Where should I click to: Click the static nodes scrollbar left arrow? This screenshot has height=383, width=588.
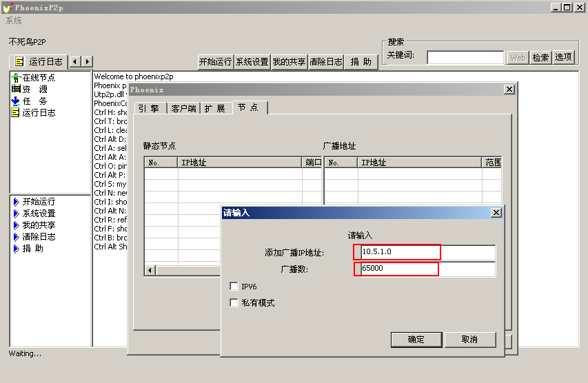tap(150, 270)
